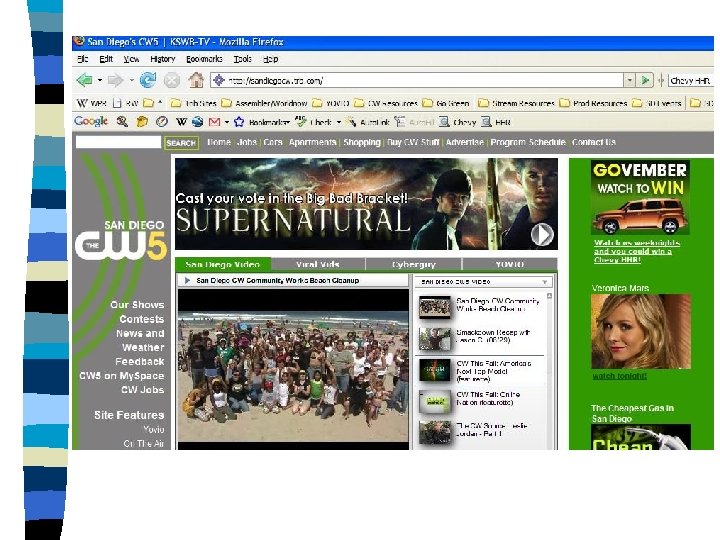
Task: Click the play arrow on Supernatural banner
Action: pyautogui.click(x=542, y=234)
